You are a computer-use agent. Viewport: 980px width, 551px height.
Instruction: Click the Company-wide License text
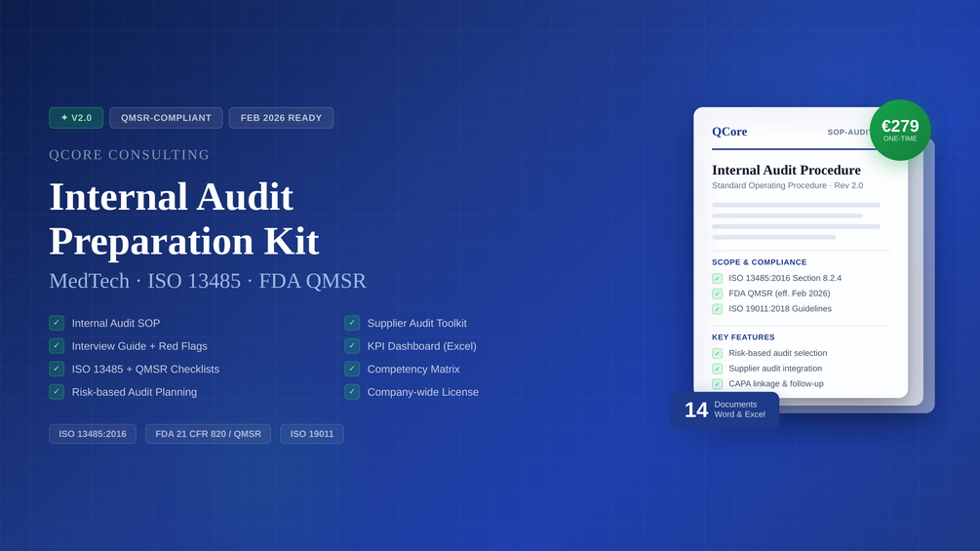tap(423, 393)
